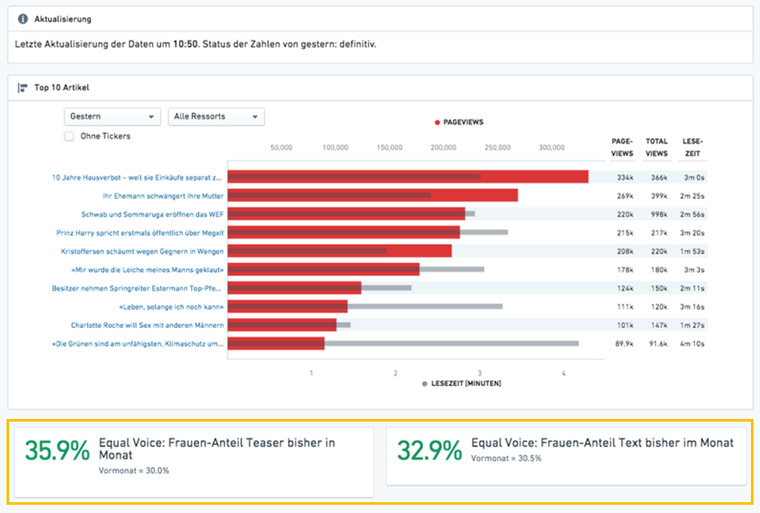
Task: Click the info icon beside Aktualisierung
Action: [23, 19]
